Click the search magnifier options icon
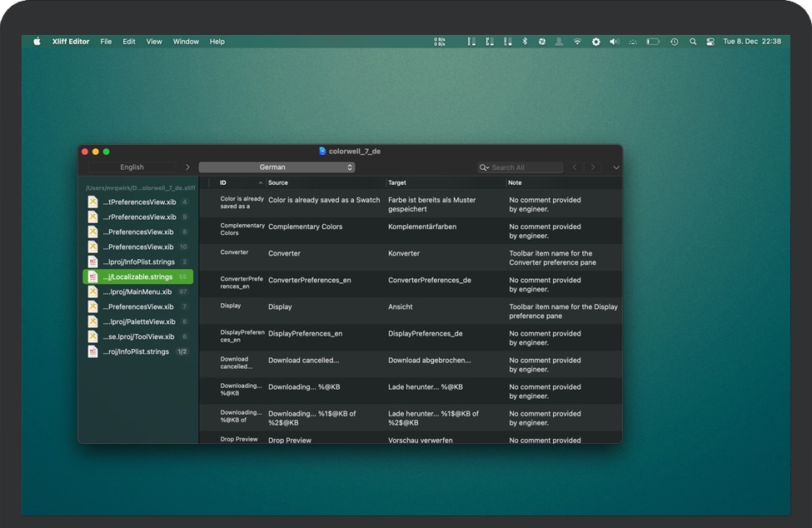This screenshot has width=812, height=528. [485, 167]
